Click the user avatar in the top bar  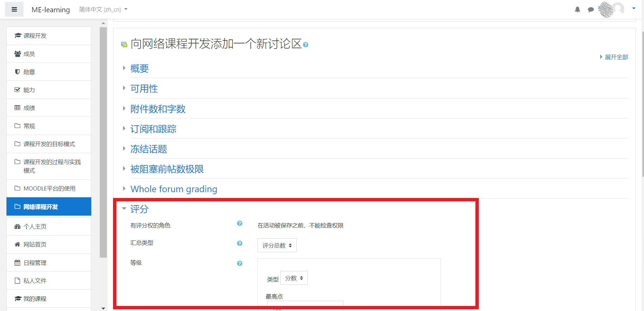click(619, 9)
